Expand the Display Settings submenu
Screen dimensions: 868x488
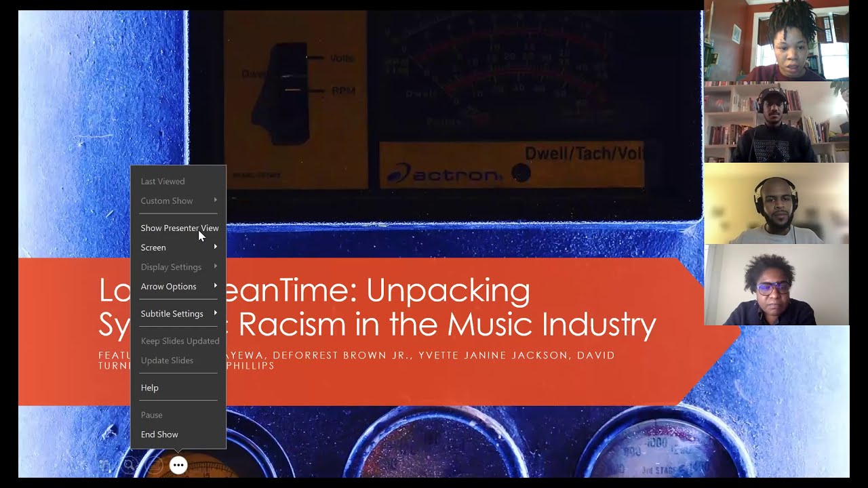(178, 267)
